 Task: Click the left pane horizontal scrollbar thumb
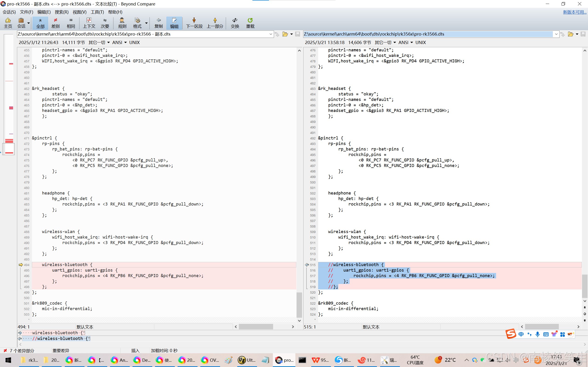256,327
